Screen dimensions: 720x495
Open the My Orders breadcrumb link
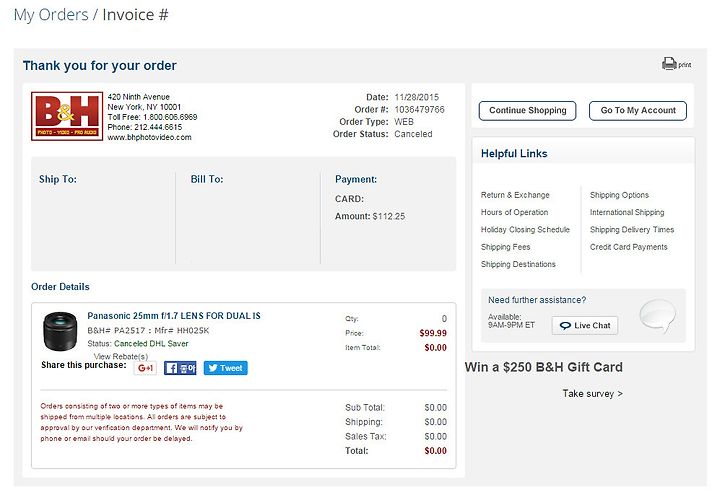[51, 15]
